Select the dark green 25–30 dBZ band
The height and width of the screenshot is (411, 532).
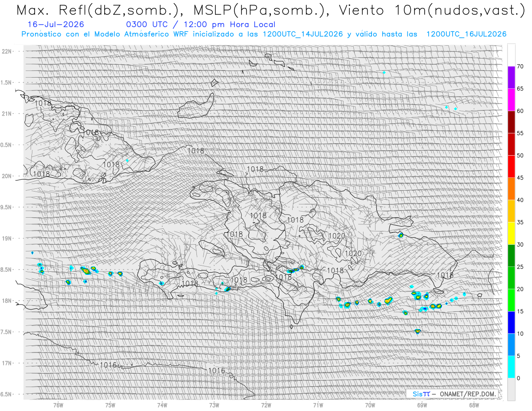coord(511,255)
